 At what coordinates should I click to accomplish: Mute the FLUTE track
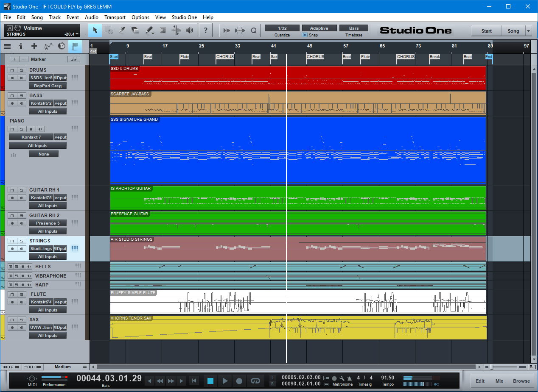[x=13, y=294]
